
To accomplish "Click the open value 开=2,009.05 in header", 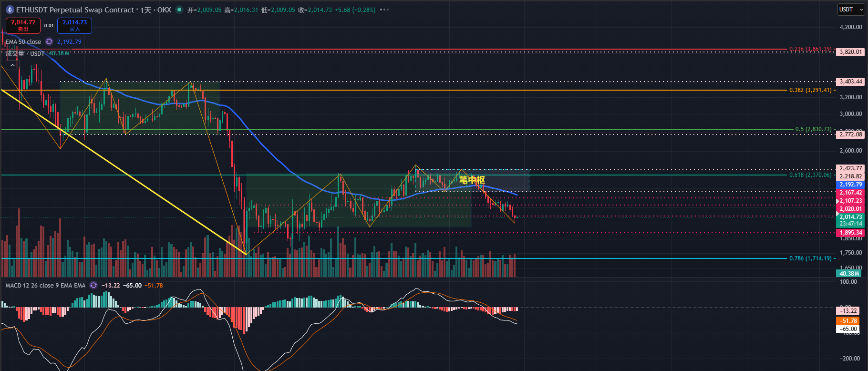I will click(204, 10).
